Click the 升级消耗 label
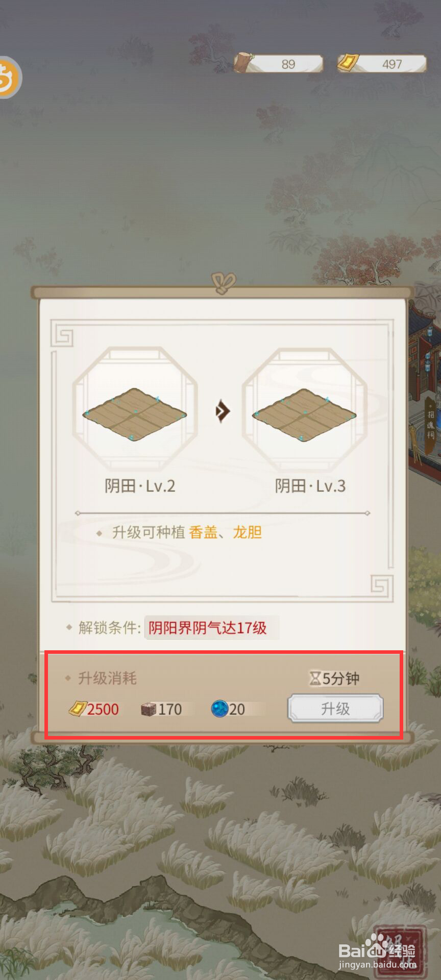The height and width of the screenshot is (980, 441). tap(107, 678)
